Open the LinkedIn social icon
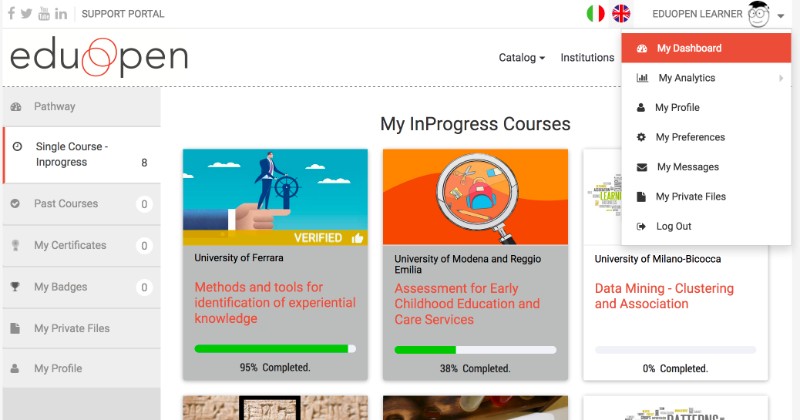Viewport: 800px width, 420px height. [61, 14]
